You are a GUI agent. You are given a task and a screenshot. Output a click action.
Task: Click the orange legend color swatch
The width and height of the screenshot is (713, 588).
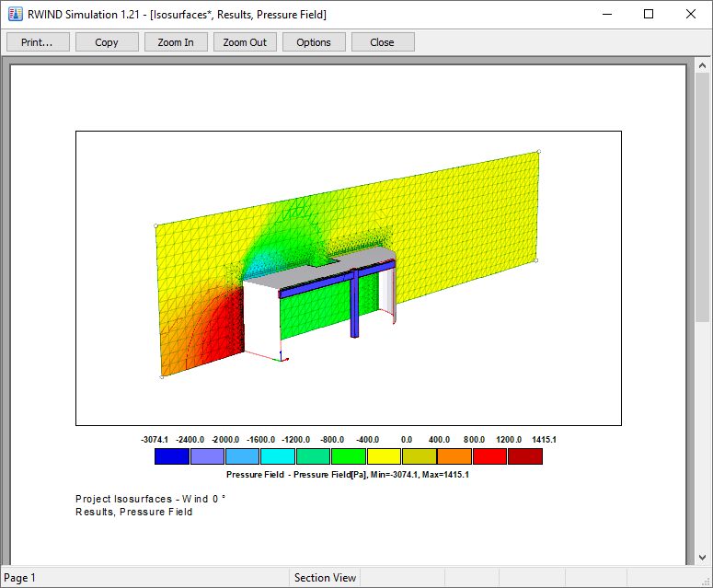coord(454,456)
